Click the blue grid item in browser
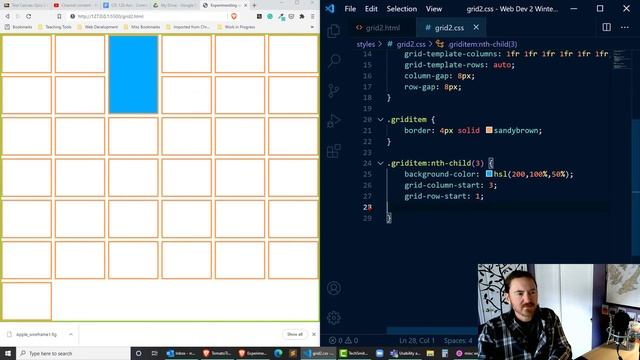Screen dimensions: 640x360 coord(133,74)
